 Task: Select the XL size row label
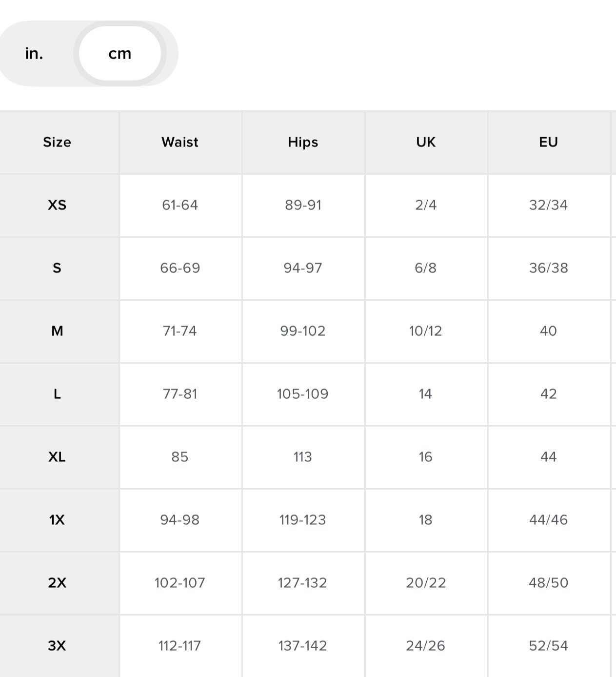57,457
